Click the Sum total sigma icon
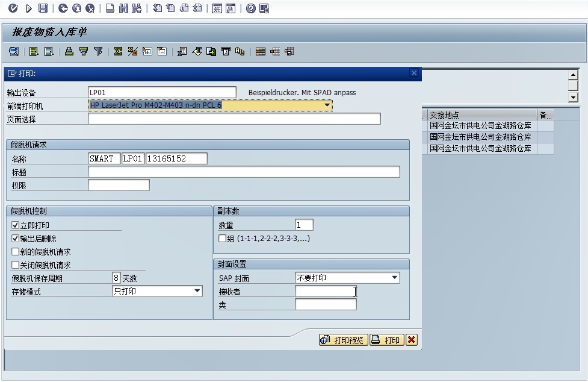This screenshot has width=588, height=382. tap(118, 52)
